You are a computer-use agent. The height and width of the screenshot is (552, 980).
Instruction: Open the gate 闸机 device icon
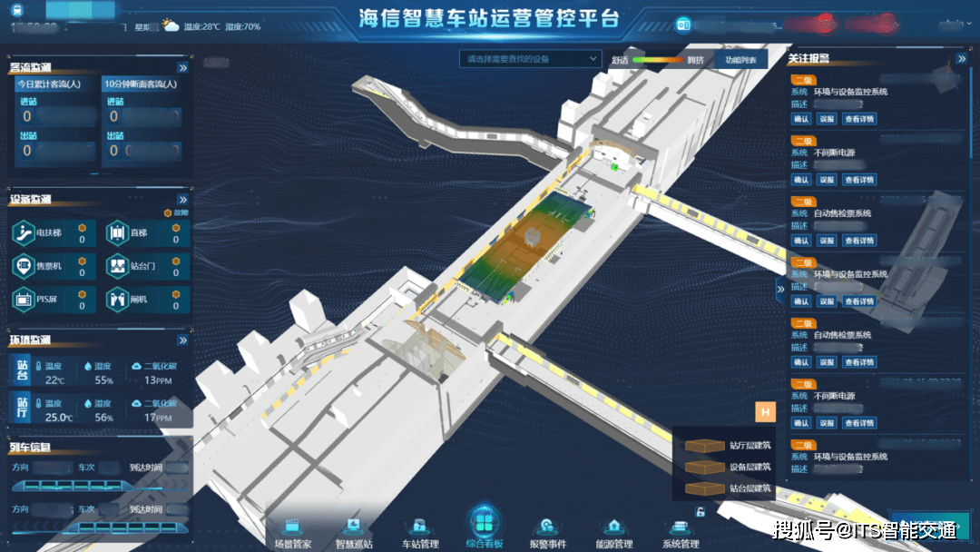click(x=117, y=300)
